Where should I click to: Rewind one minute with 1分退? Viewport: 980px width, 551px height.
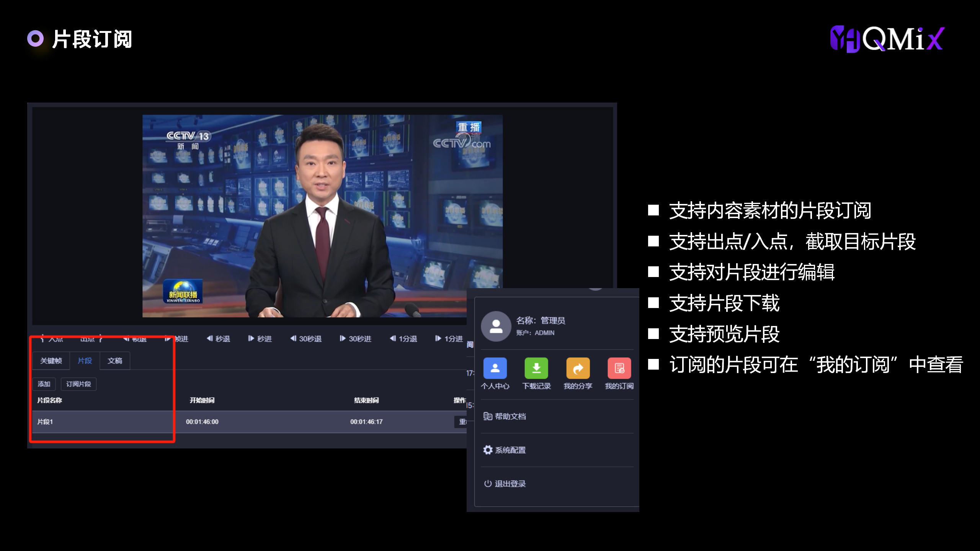(x=403, y=339)
